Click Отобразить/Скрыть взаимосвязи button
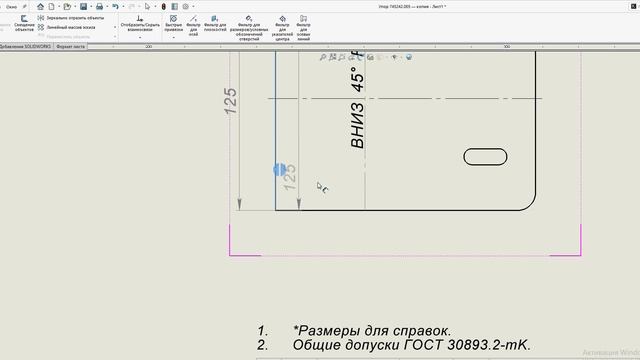 coord(140,23)
